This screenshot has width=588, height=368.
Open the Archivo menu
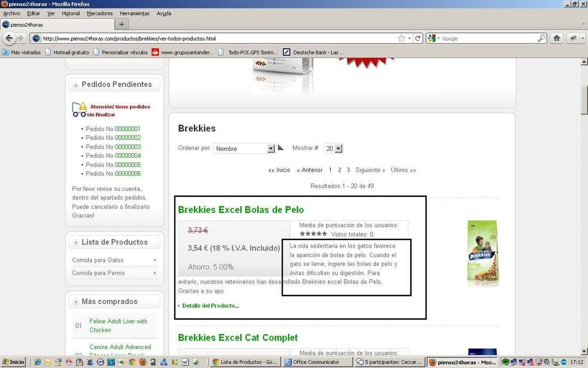pyautogui.click(x=12, y=13)
